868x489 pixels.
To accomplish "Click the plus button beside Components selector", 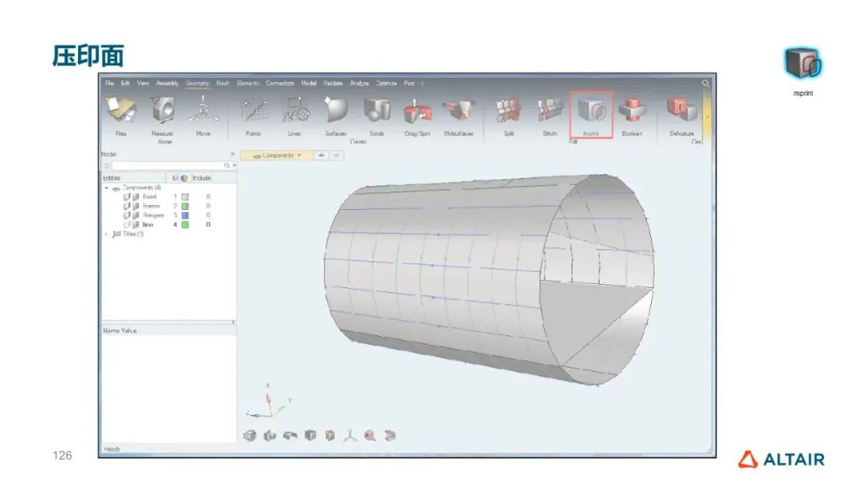I will [x=321, y=155].
